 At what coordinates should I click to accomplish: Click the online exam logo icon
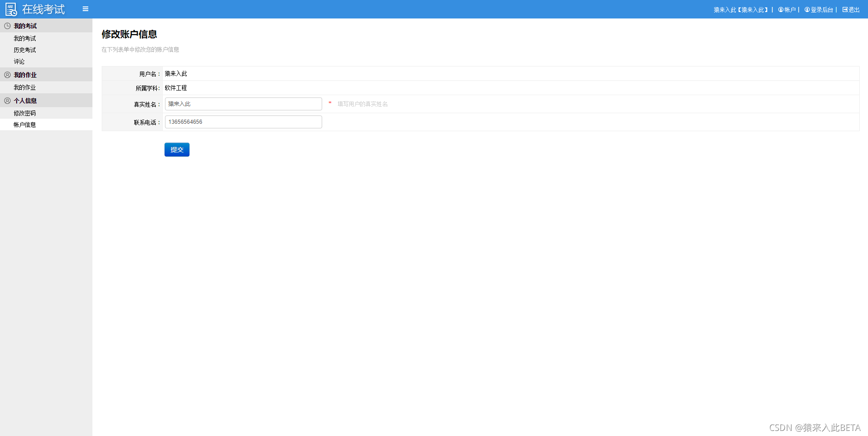[x=11, y=9]
